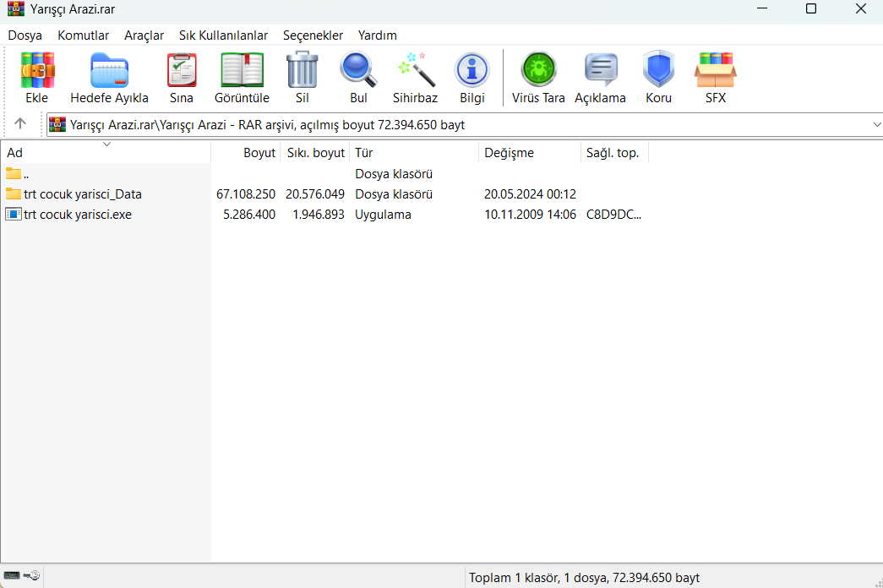Create SFX archive via SFX icon

pyautogui.click(x=715, y=70)
